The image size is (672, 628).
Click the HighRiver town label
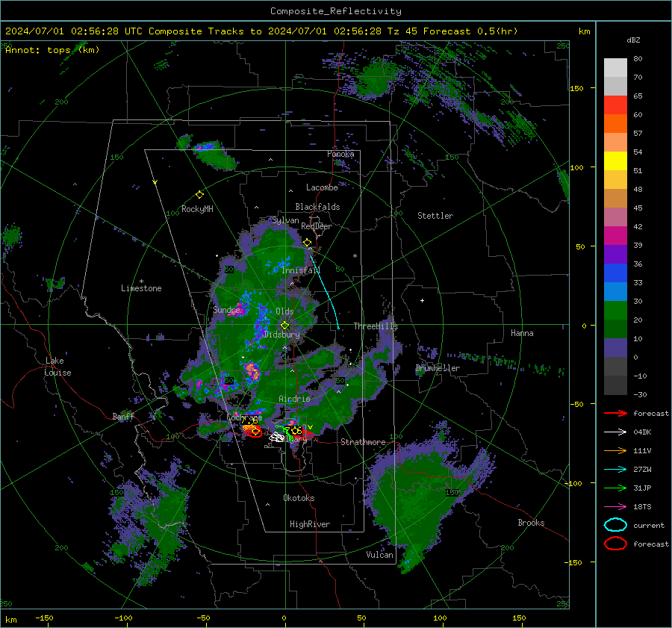[310, 524]
